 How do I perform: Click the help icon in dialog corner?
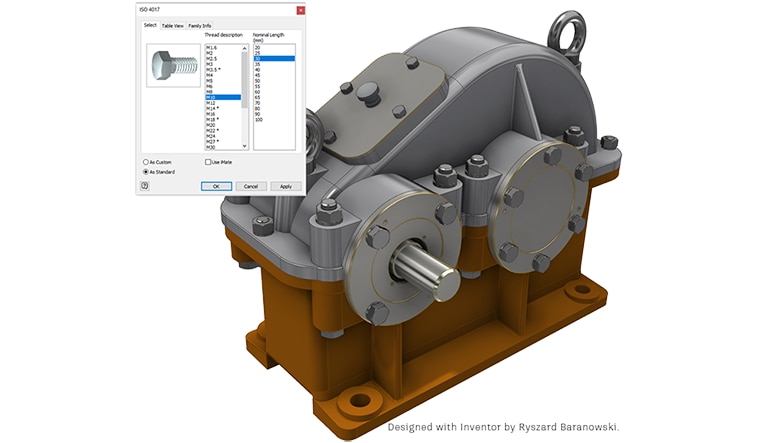pyautogui.click(x=146, y=186)
